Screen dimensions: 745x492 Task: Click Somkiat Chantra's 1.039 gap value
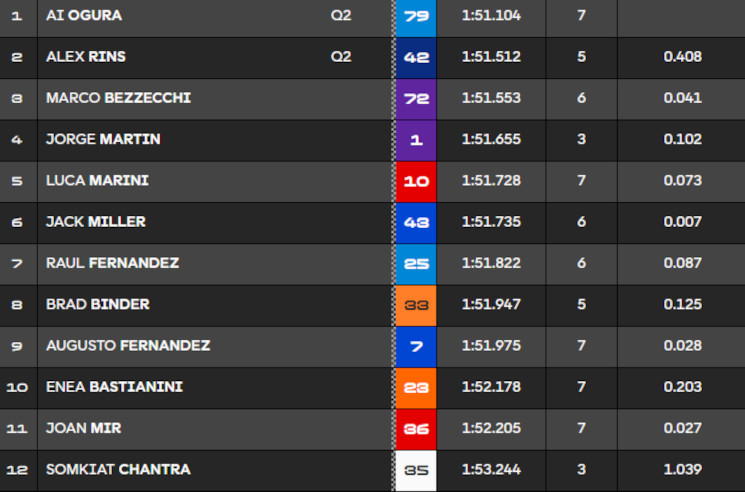click(682, 469)
